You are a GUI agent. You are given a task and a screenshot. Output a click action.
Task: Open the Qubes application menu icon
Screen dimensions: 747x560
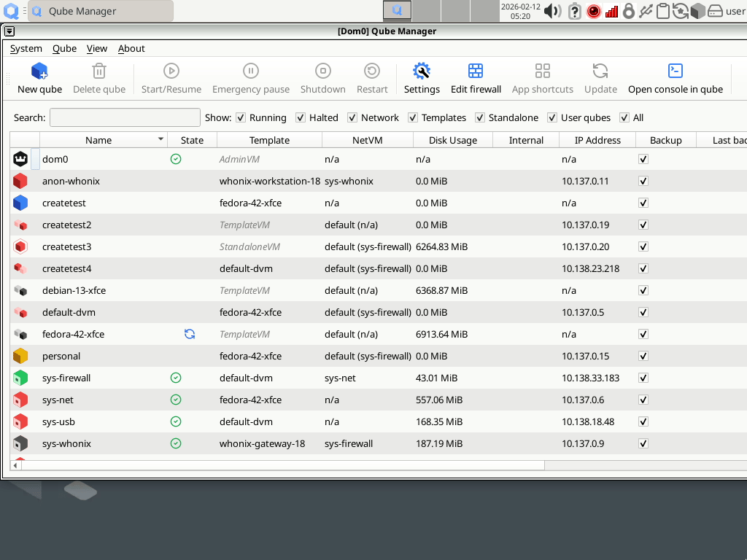click(11, 11)
